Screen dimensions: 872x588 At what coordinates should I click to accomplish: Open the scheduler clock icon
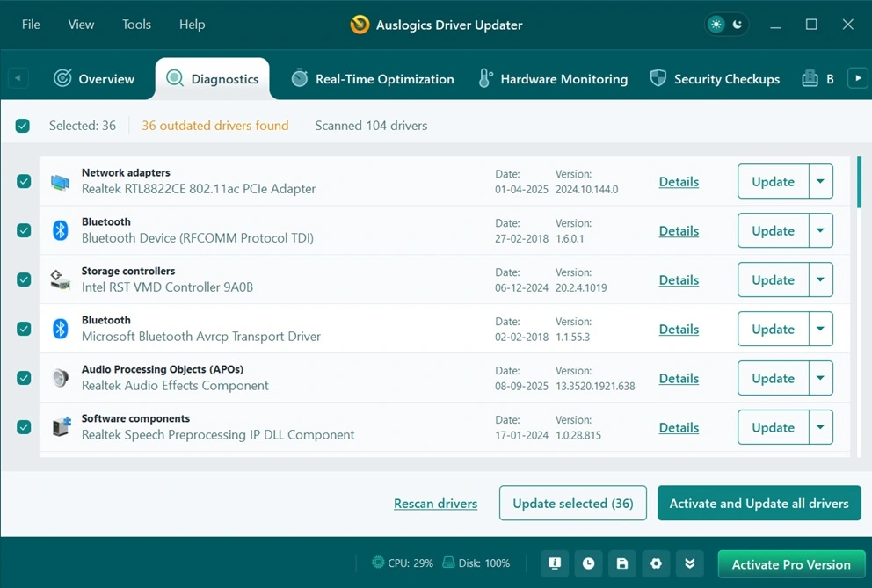pyautogui.click(x=588, y=563)
